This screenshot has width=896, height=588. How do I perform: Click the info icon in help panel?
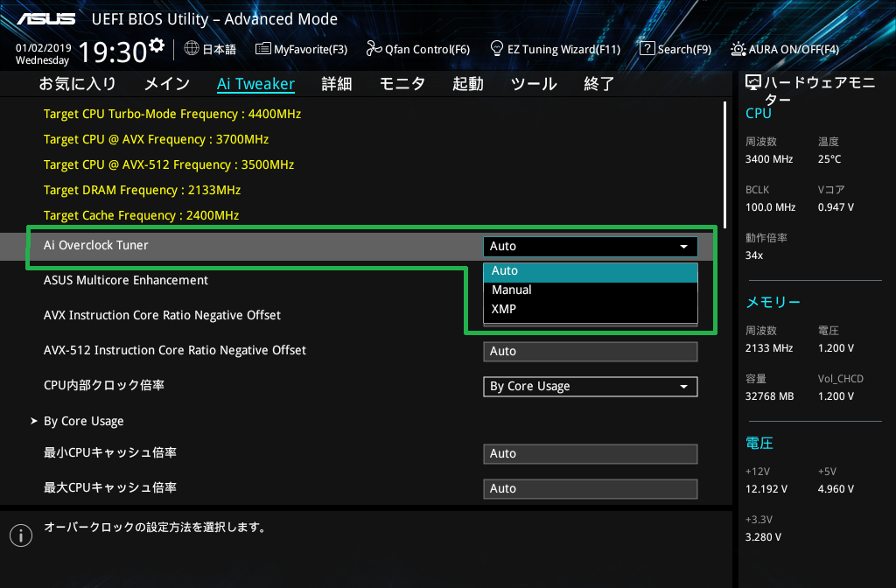tap(21, 535)
